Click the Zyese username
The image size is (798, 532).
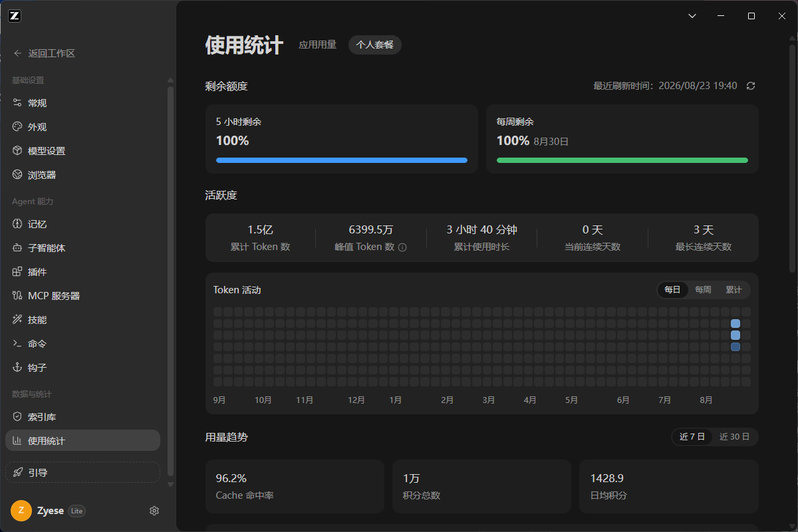51,511
